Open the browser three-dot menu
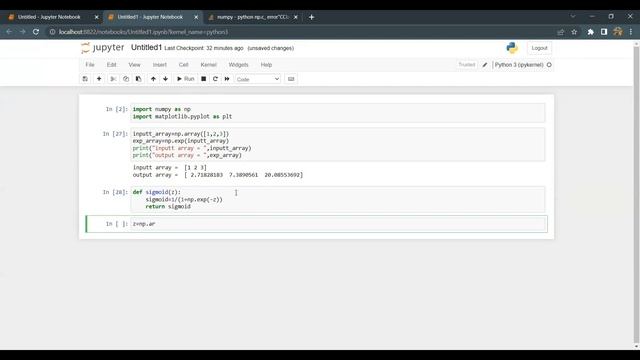This screenshot has width=640, height=360. 631,32
